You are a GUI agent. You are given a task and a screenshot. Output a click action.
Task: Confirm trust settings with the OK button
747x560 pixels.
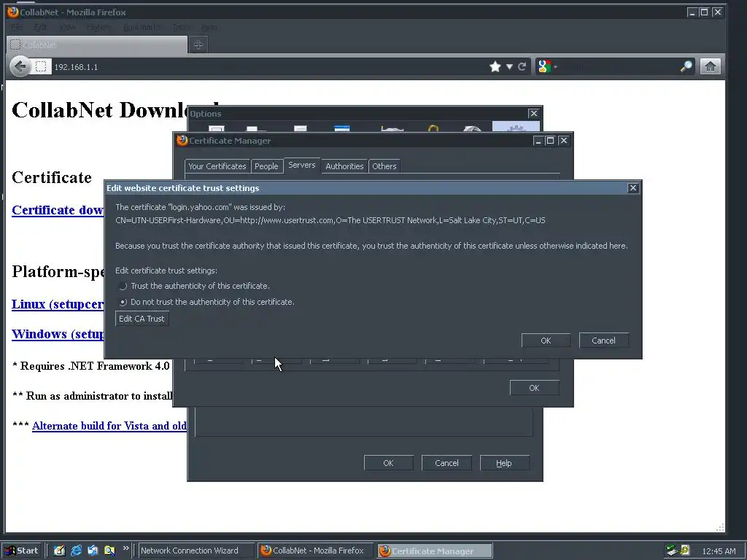[546, 341]
